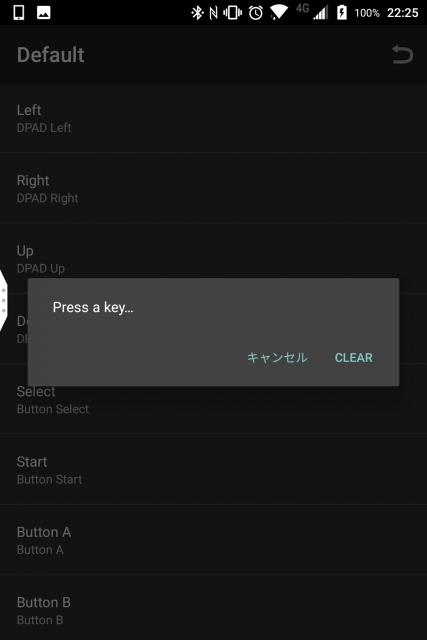Viewport: 427px width, 640px height.
Task: Tap the white side handle at left edge
Action: pos(4,300)
